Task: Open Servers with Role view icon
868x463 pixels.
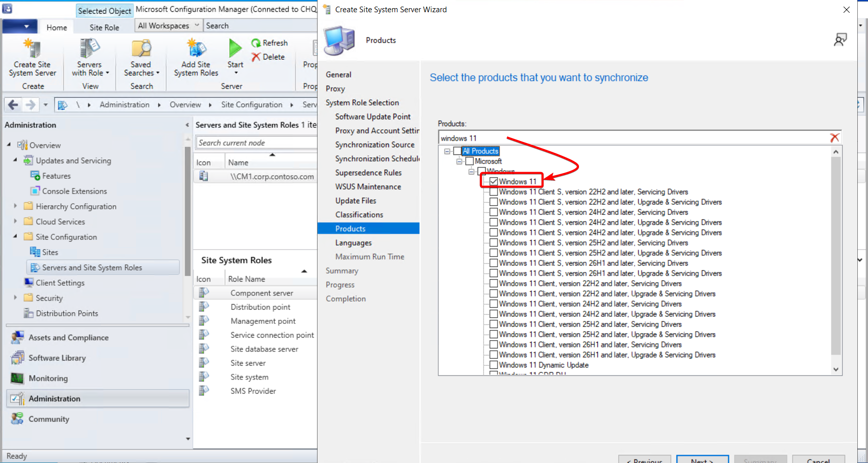Action: [89, 48]
